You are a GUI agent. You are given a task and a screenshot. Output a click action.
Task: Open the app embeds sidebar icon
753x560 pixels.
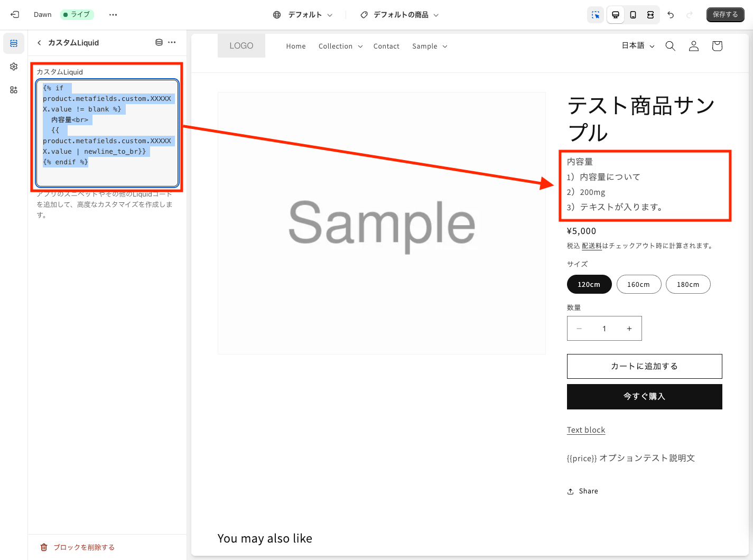[14, 90]
